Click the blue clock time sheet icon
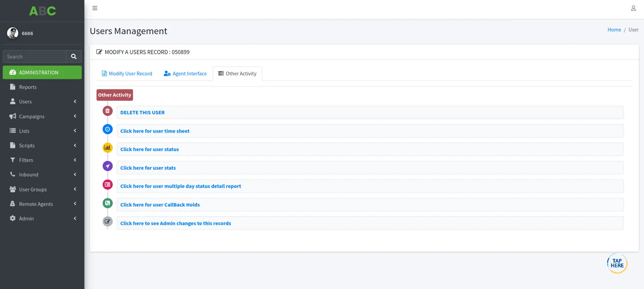The width and height of the screenshot is (644, 289). tap(107, 129)
